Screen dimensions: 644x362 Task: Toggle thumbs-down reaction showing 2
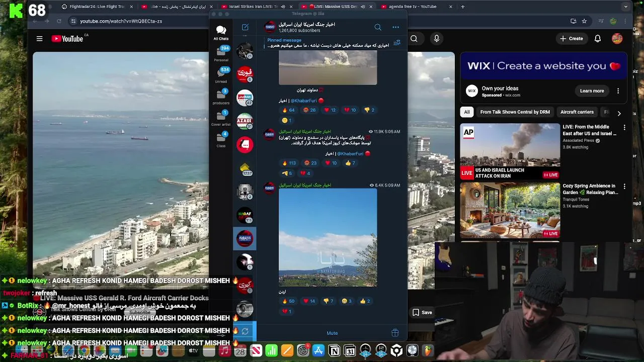pyautogui.click(x=370, y=110)
